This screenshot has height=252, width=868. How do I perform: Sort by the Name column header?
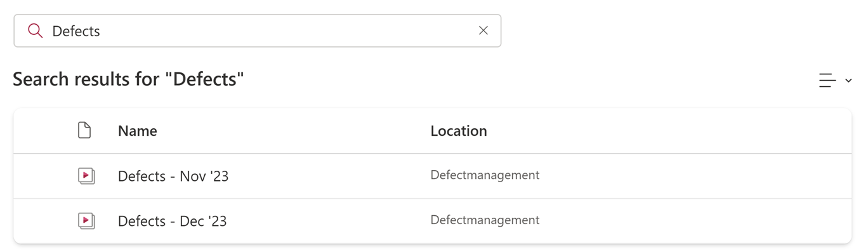coord(138,131)
